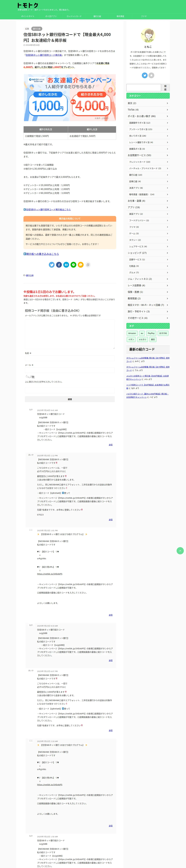The image size is (186, 868).
Task: Click ともこ's profile avatar
Action: click(x=148, y=36)
